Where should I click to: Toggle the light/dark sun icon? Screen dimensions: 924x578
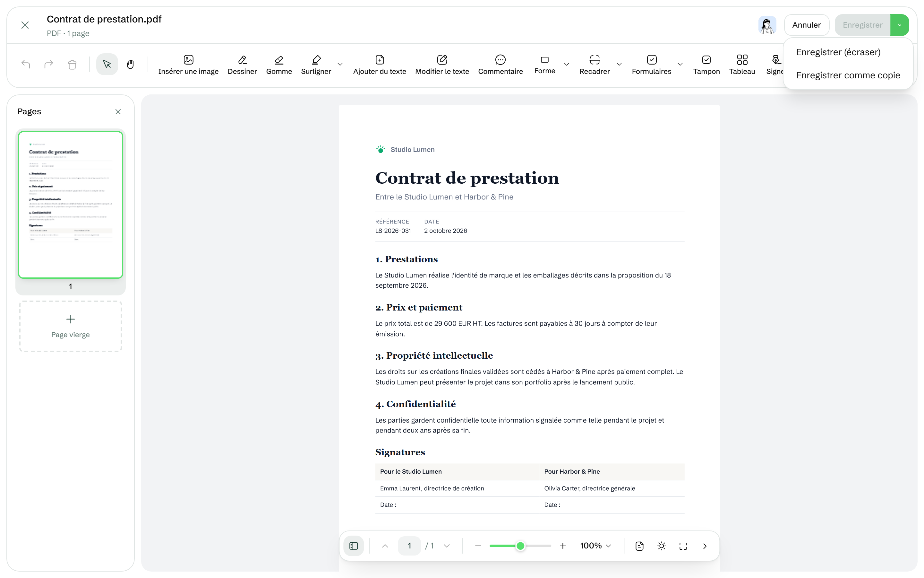point(661,546)
